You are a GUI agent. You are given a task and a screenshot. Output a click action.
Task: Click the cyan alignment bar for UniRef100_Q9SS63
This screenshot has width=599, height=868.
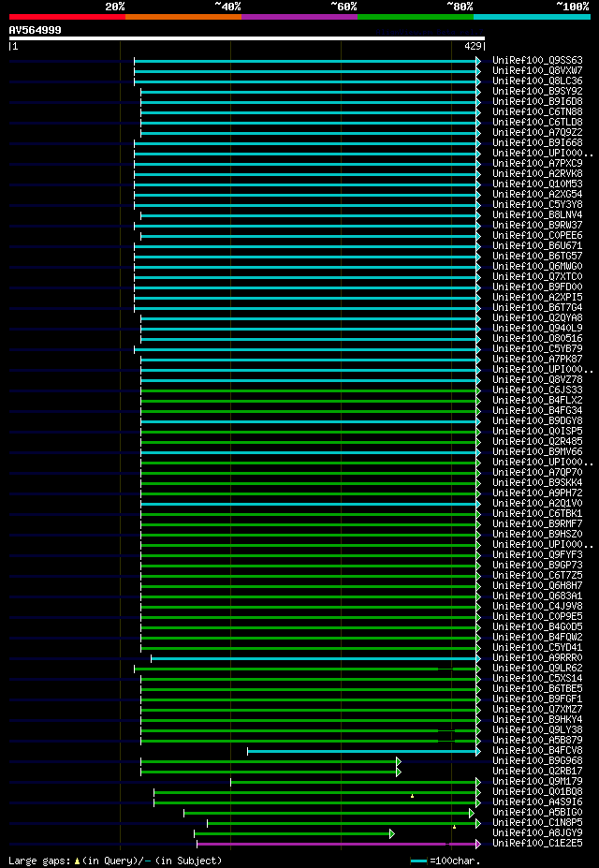tap(305, 61)
